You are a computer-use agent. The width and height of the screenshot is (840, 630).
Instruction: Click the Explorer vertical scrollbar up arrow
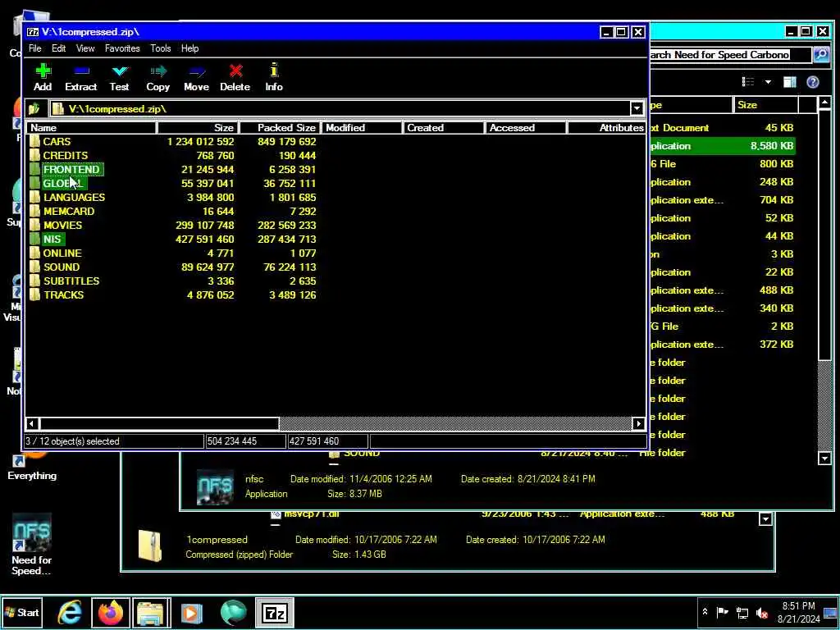click(x=824, y=103)
